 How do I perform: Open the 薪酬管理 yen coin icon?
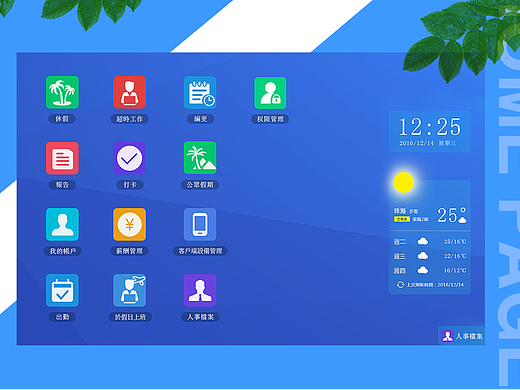129,224
